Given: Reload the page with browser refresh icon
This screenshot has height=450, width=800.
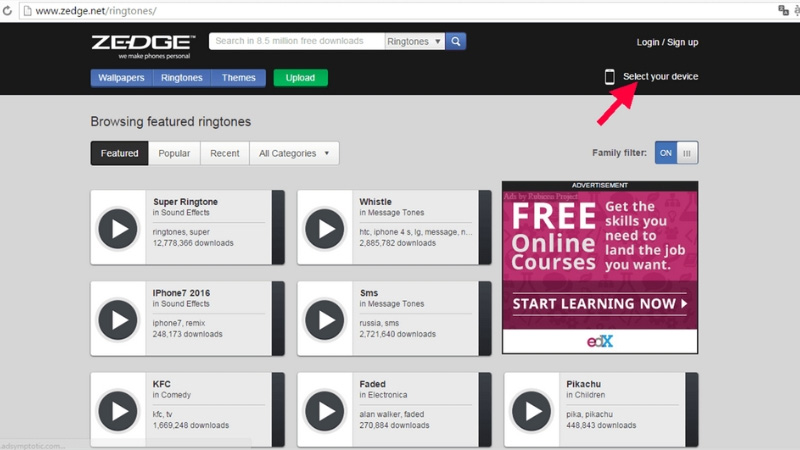Looking at the screenshot, I should pos(8,10).
